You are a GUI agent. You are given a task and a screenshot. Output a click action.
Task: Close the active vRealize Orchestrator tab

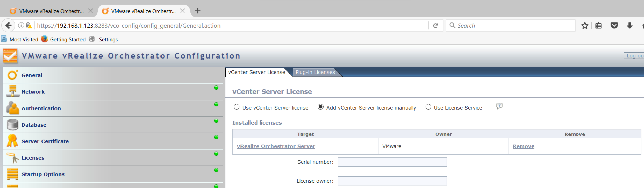[183, 11]
